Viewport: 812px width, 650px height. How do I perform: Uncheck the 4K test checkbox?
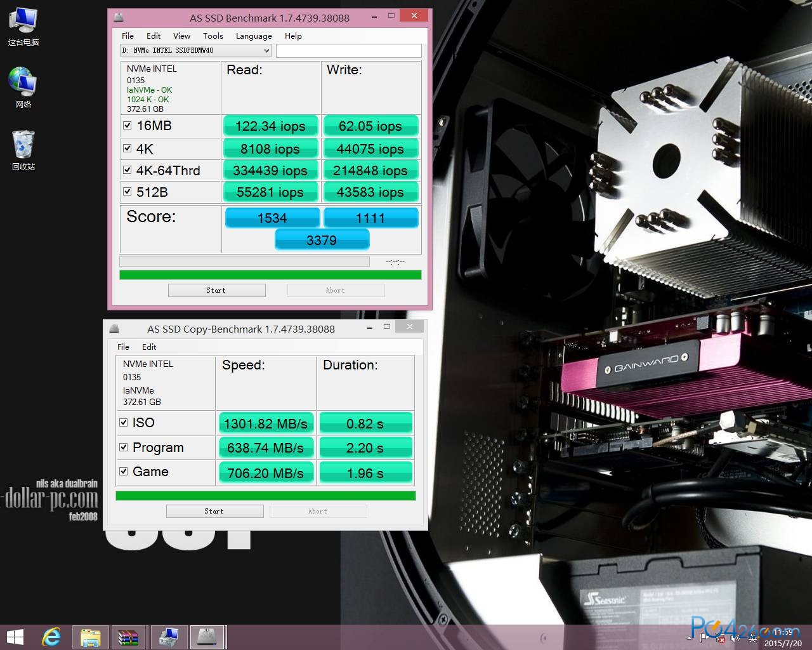(128, 149)
